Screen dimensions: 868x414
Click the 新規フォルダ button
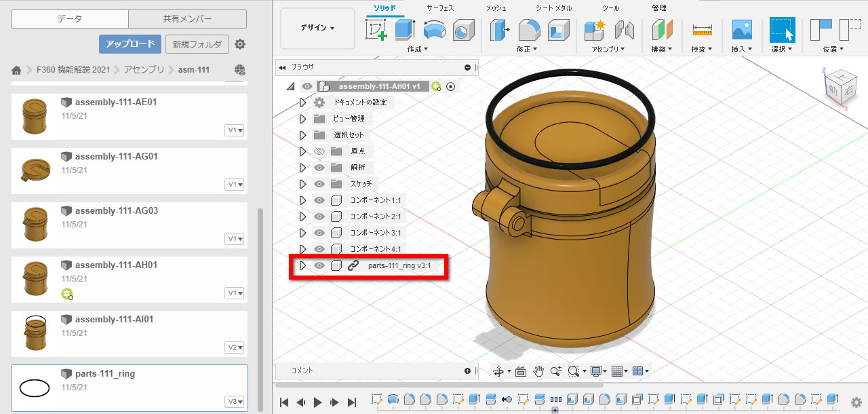click(x=197, y=44)
